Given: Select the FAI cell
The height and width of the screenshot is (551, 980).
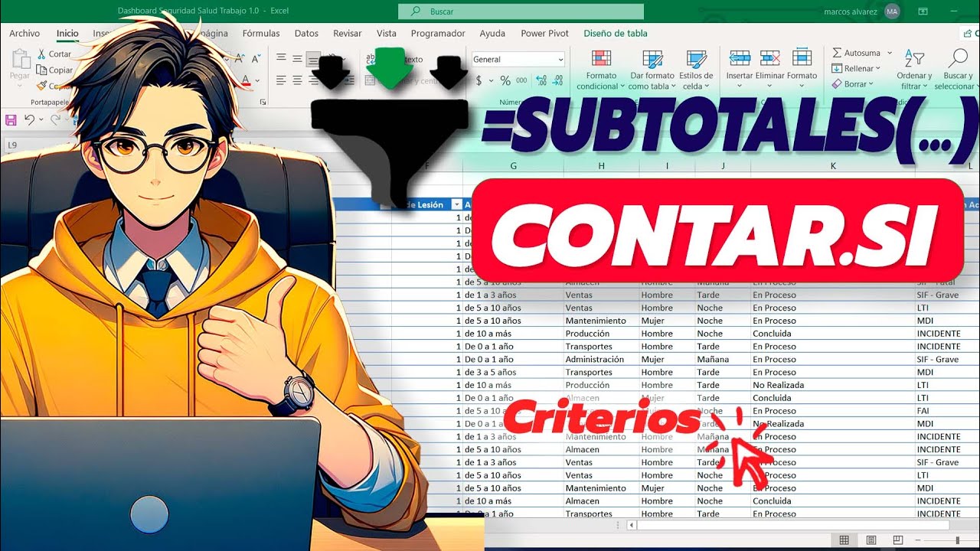Looking at the screenshot, I should click(947, 411).
